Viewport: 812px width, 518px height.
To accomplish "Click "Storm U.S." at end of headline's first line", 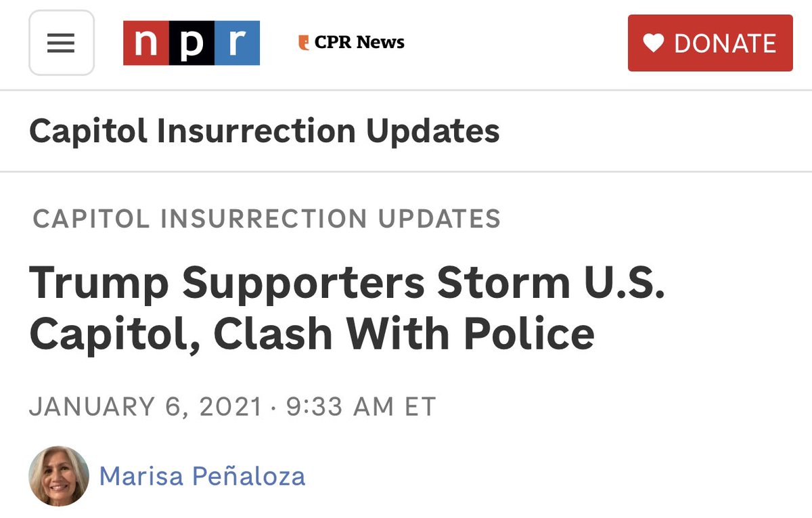I will point(551,283).
